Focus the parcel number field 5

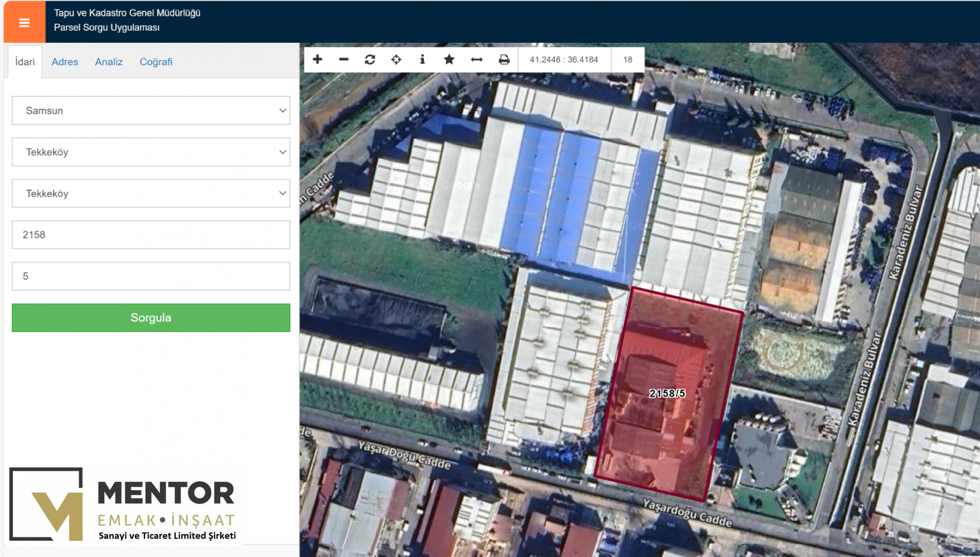coord(151,276)
